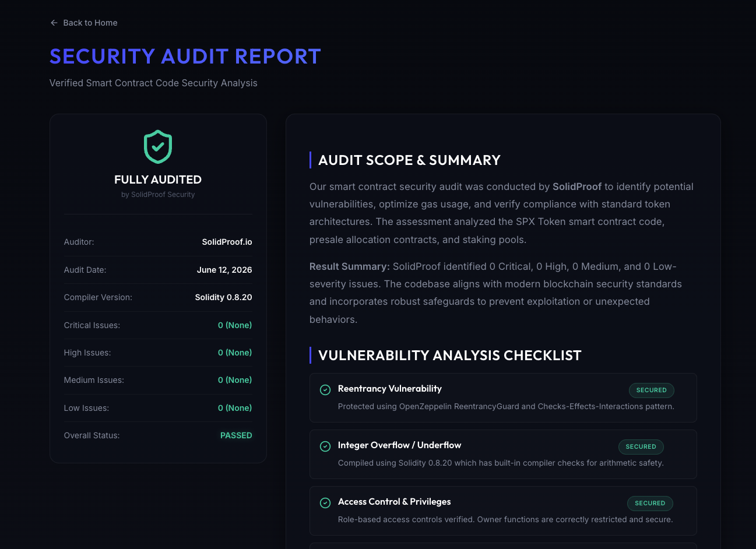The width and height of the screenshot is (756, 549).
Task: Click the 'Critical Issues:' label
Action: pos(92,325)
